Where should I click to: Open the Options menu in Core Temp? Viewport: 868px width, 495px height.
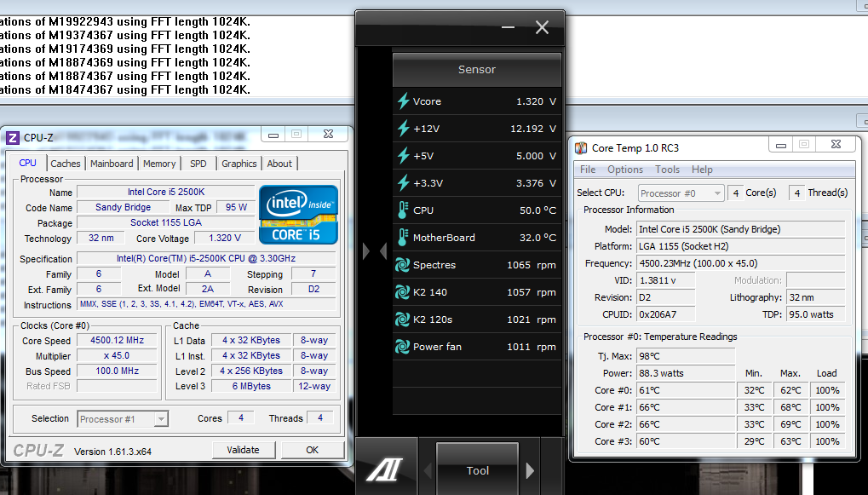[x=625, y=170]
